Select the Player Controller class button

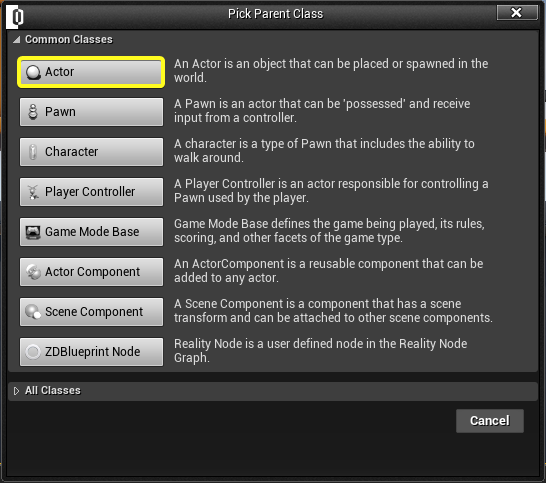click(x=91, y=192)
